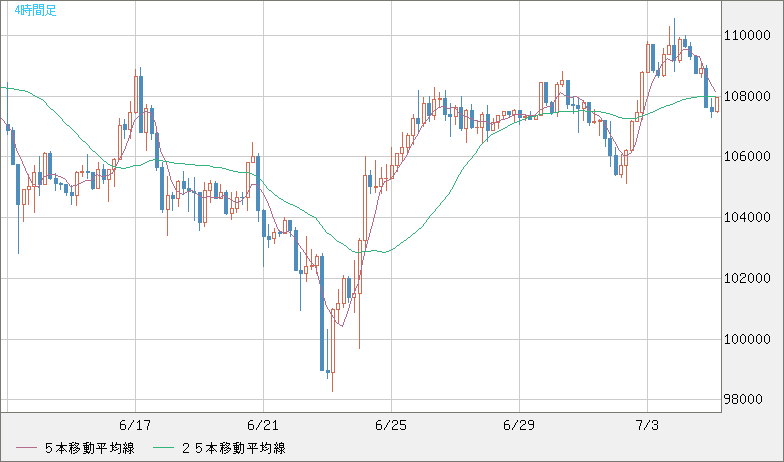Select the 100000 price axis label
The width and height of the screenshot is (784, 462).
747,340
